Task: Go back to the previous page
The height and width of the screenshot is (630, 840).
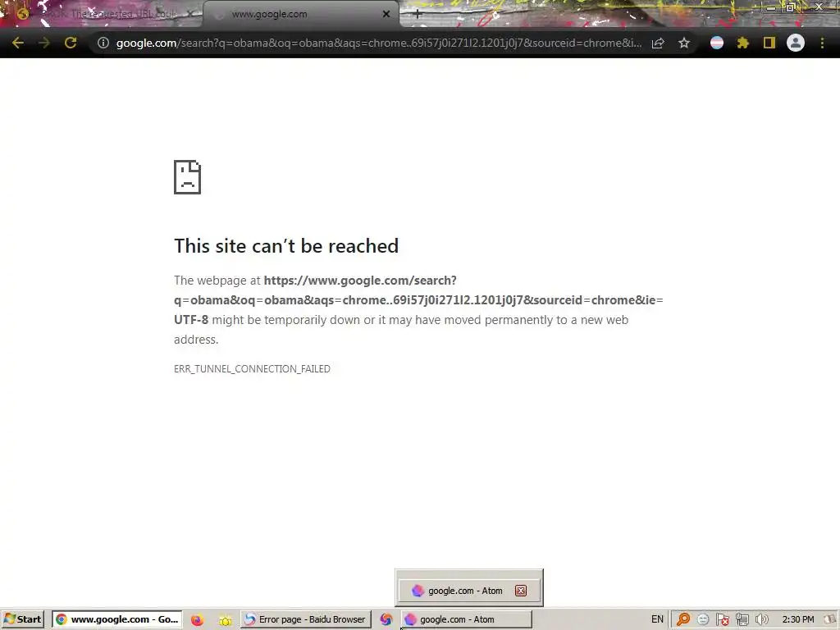Action: [x=18, y=43]
